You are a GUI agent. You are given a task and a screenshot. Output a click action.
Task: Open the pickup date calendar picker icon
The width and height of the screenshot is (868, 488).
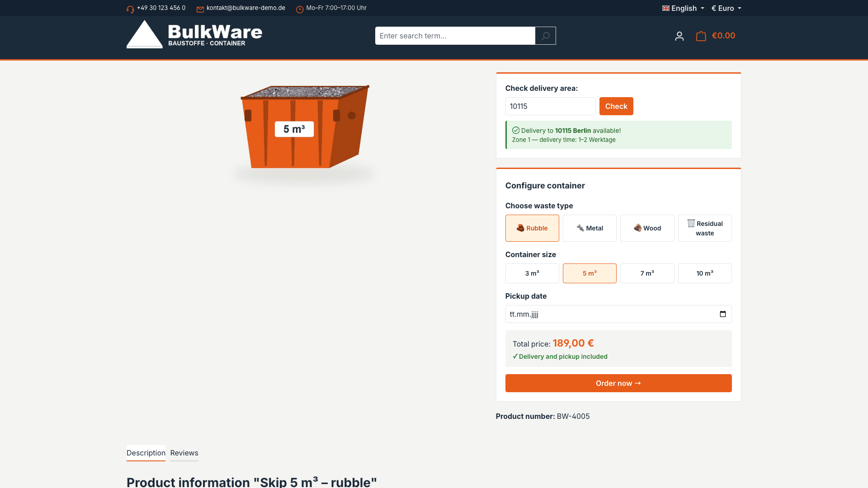pos(723,314)
